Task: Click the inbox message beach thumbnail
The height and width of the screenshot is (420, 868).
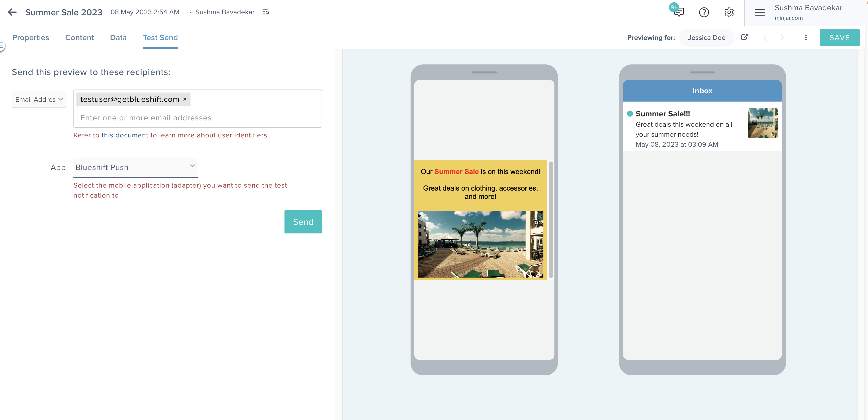Action: click(x=762, y=123)
